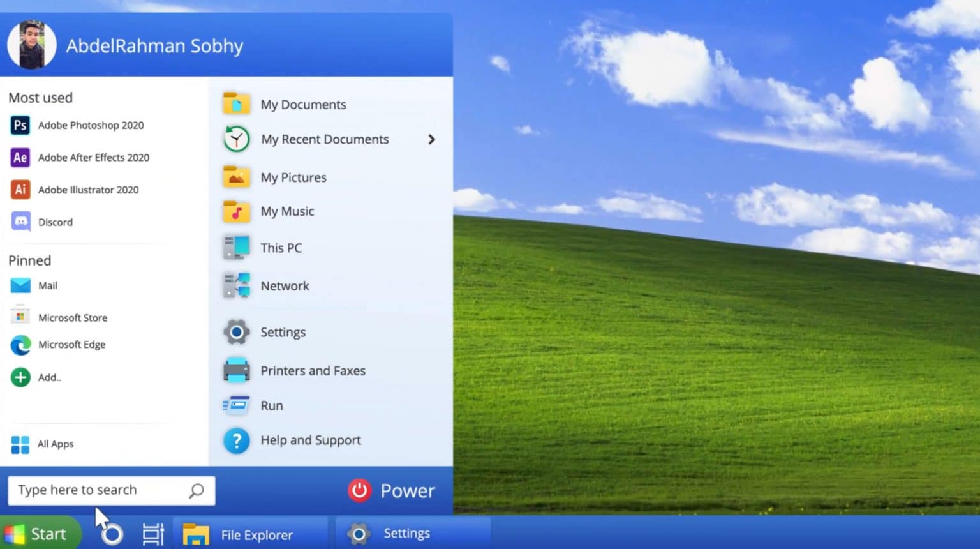980x549 pixels.
Task: Open Help and Support
Action: pyautogui.click(x=310, y=440)
